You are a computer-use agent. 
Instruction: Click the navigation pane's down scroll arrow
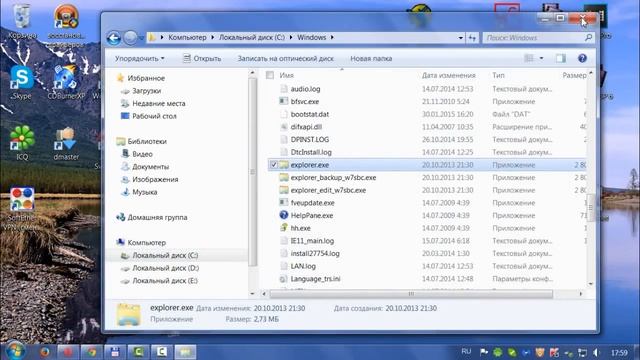tap(252, 293)
